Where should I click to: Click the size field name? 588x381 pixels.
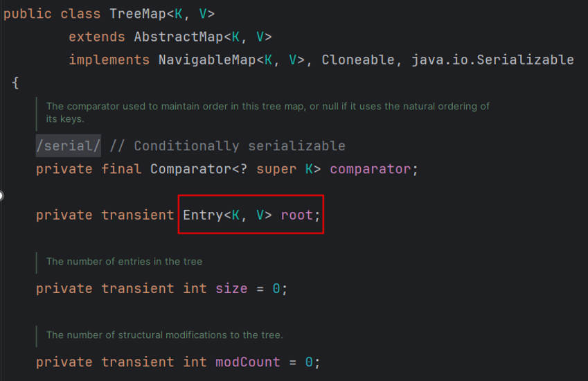coord(231,288)
